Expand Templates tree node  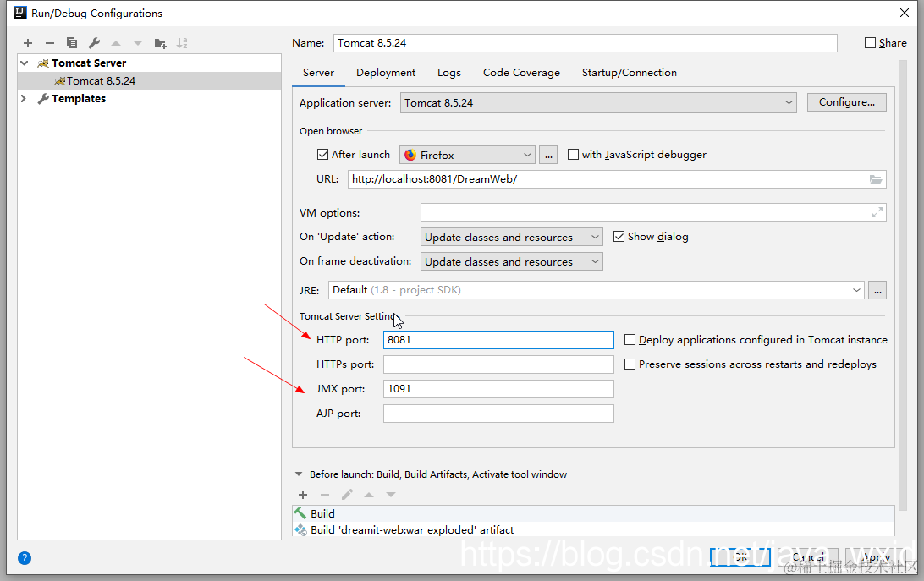(25, 98)
